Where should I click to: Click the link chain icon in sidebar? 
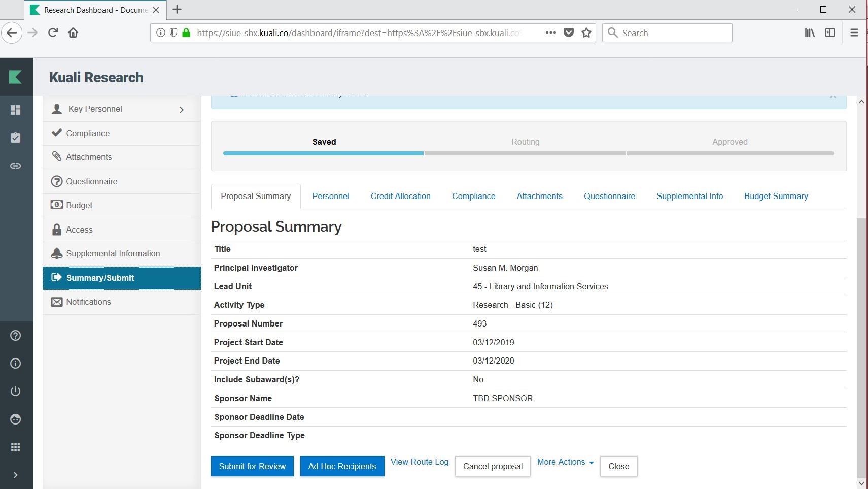[16, 166]
